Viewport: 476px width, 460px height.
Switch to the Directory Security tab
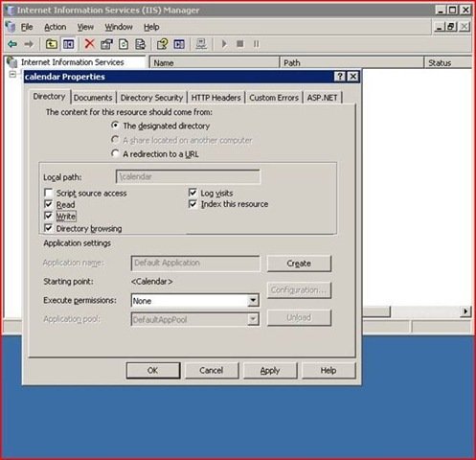point(151,98)
